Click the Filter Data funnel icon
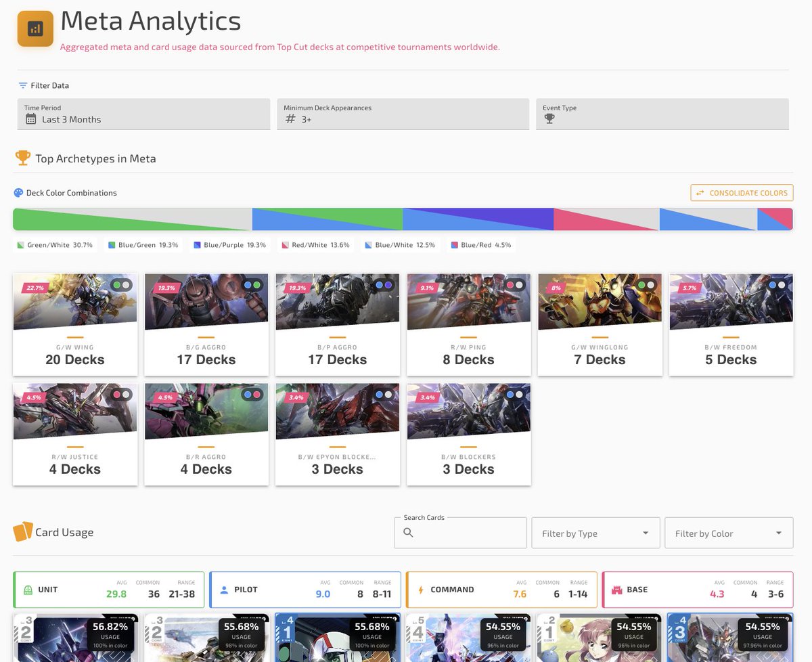The height and width of the screenshot is (662, 812). [23, 86]
